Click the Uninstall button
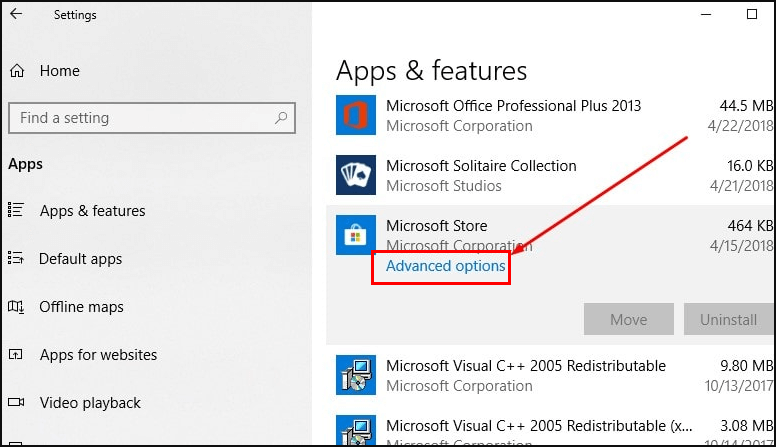Image resolution: width=776 pixels, height=447 pixels. coord(728,319)
